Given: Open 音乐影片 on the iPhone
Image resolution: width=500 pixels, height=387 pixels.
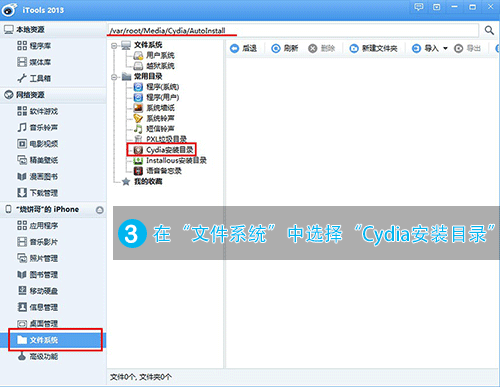Looking at the screenshot, I should click(38, 242).
